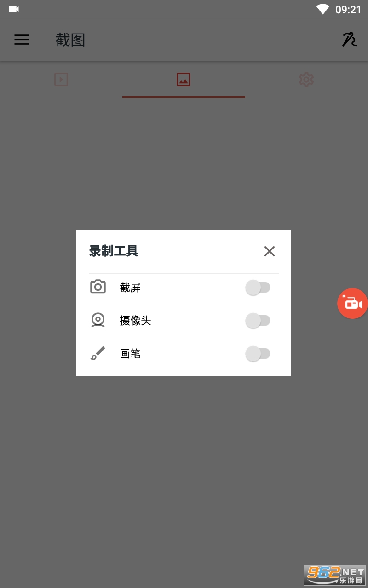Tap the 截图 page title
The height and width of the screenshot is (588, 368).
(x=70, y=40)
